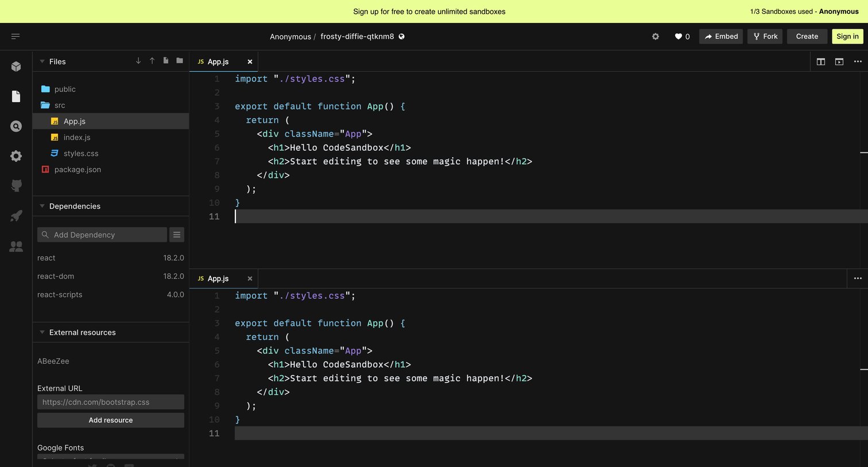
Task: Click line number 7 in bottom editor
Action: [x=217, y=378]
